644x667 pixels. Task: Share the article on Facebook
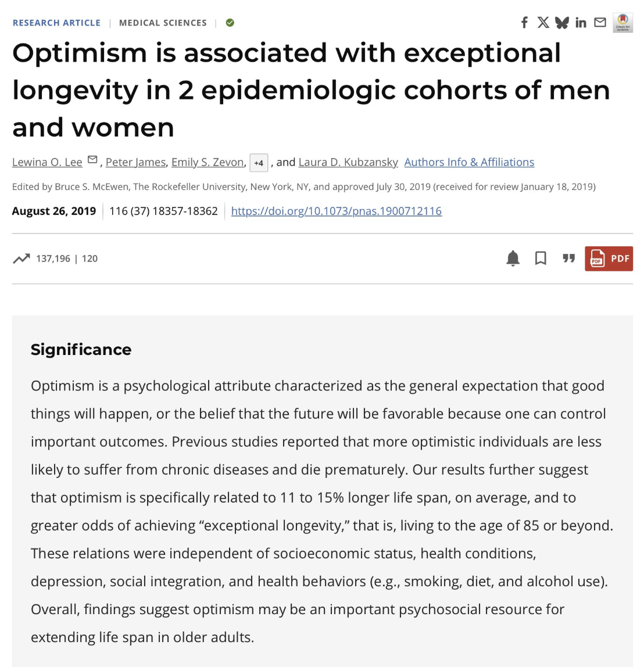[524, 23]
